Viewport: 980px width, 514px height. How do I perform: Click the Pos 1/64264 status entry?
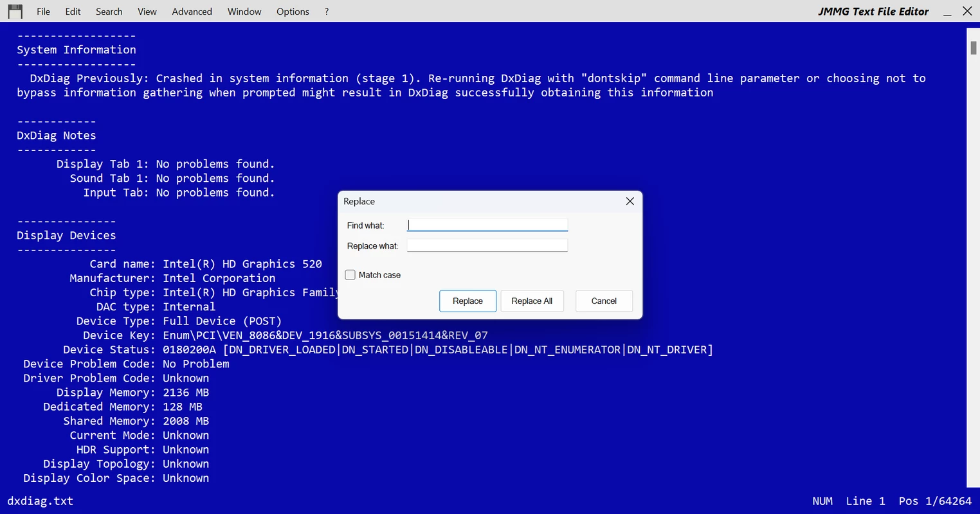pos(935,501)
